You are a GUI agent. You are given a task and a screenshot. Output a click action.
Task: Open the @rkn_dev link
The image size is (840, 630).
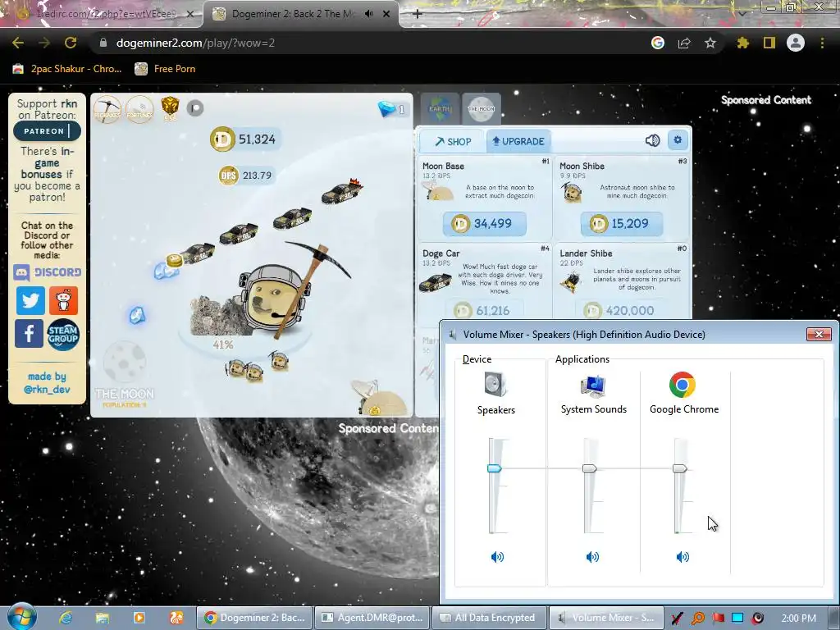click(47, 390)
